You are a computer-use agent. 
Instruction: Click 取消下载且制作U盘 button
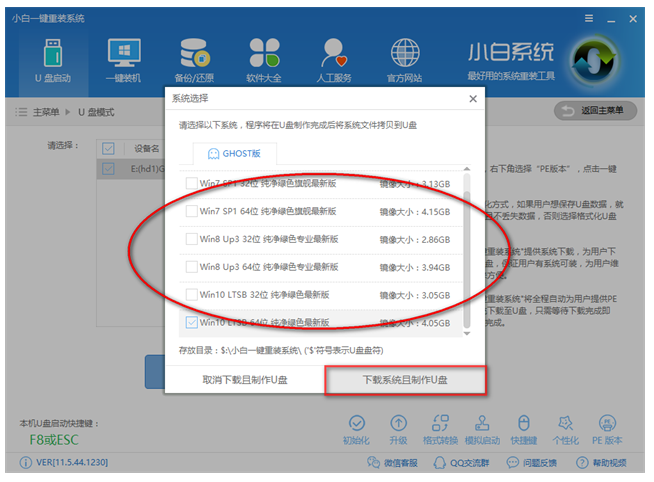point(245,380)
